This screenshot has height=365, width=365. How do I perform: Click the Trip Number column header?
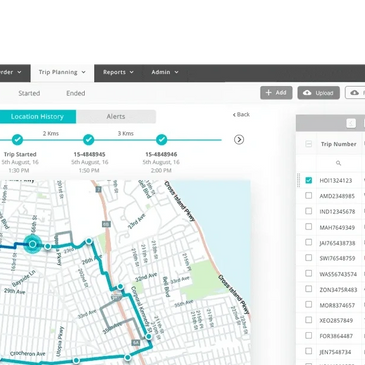pos(338,144)
